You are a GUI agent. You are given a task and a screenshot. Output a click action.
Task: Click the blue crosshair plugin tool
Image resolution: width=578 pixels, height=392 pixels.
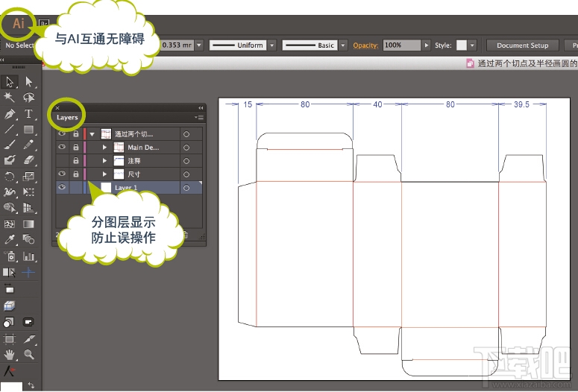[28, 272]
